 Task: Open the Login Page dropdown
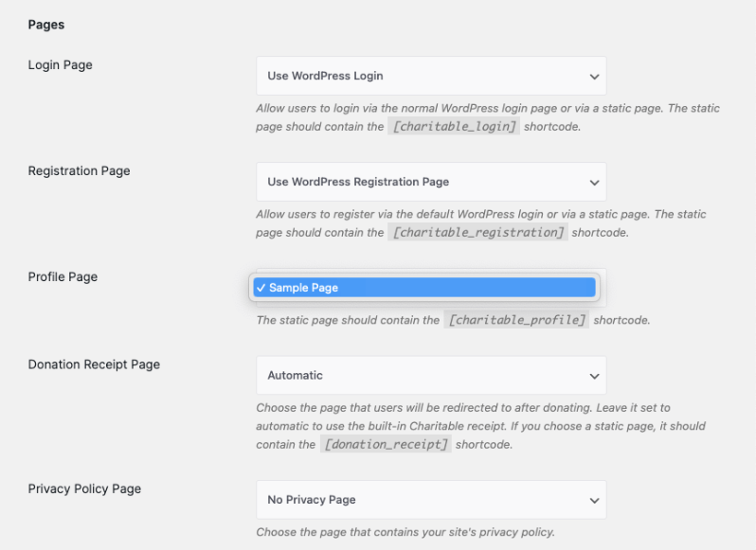click(x=431, y=76)
